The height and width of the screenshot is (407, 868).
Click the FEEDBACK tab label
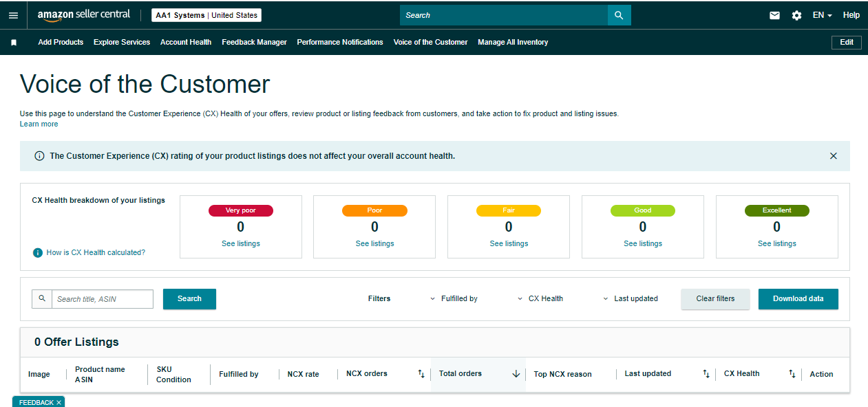click(36, 402)
